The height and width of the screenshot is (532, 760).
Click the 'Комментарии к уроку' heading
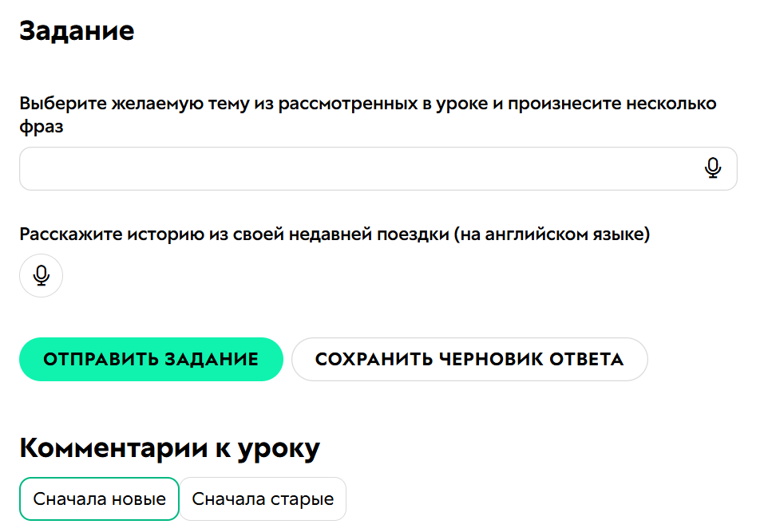click(171, 447)
